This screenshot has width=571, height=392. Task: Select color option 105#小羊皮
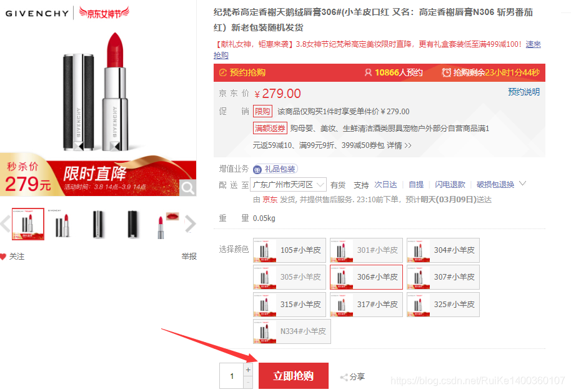point(289,250)
